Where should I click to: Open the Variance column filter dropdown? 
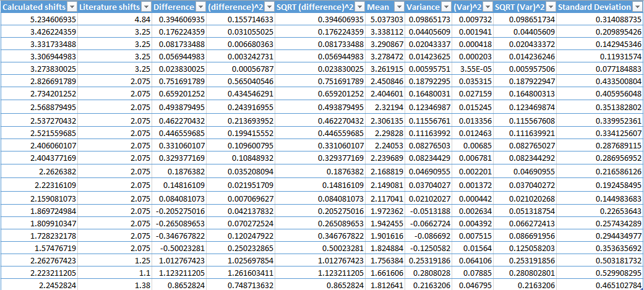coord(447,7)
